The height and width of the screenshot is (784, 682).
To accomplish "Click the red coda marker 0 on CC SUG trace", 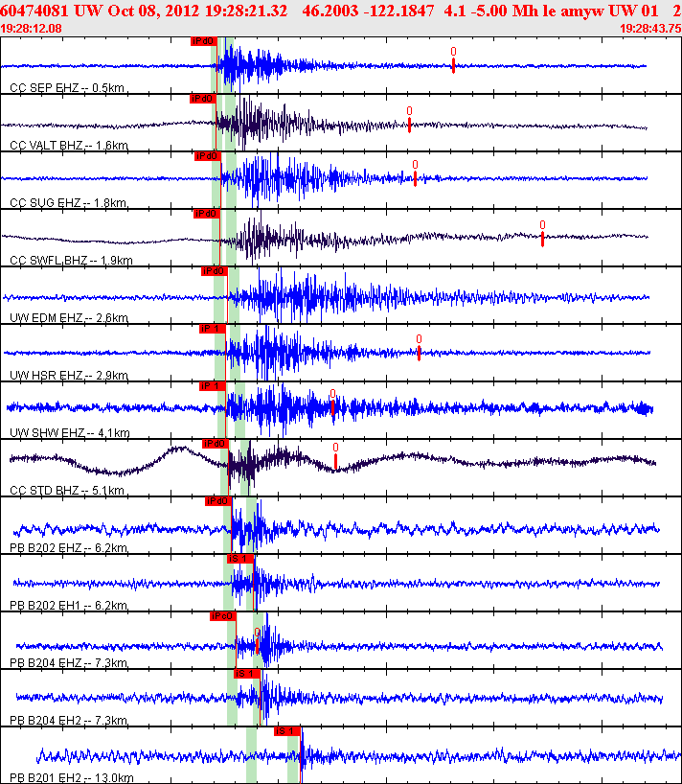I will click(x=415, y=173).
